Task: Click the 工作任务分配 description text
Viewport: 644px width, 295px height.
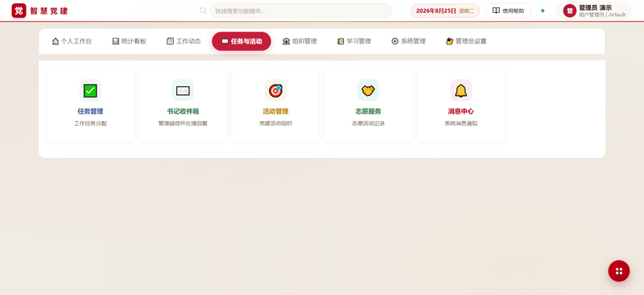Action: coord(90,123)
